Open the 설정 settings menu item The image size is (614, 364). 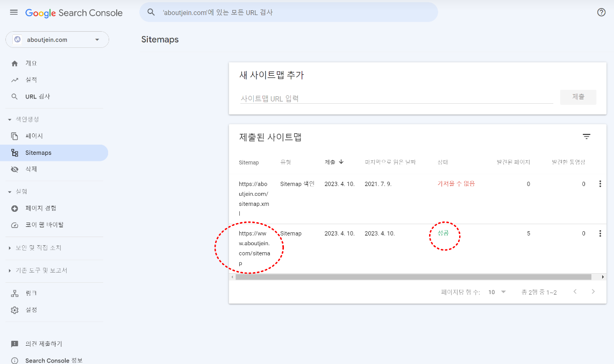coord(54,310)
